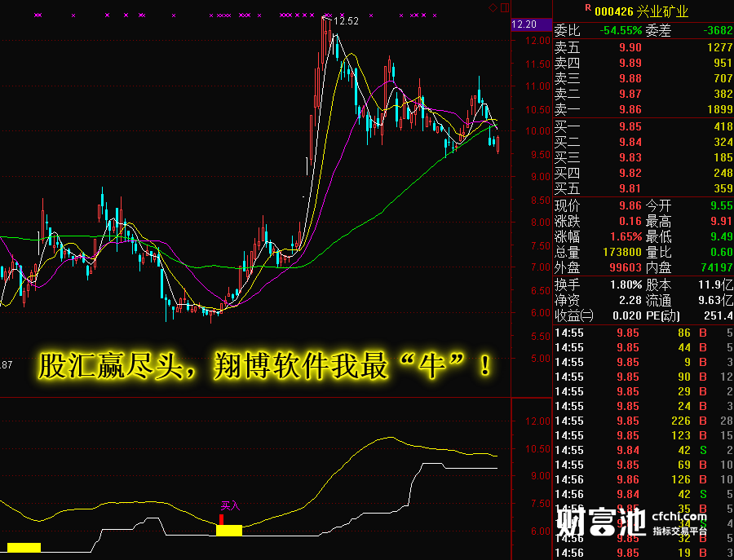Click the 5.00 price axis label
Viewport: 734px width, 560px height.
540,359
